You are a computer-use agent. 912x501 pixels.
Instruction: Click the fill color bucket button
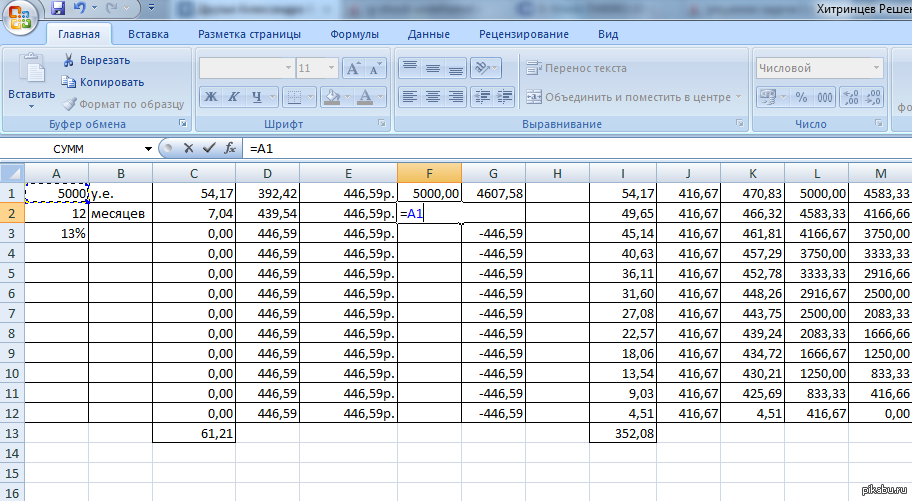(x=330, y=97)
